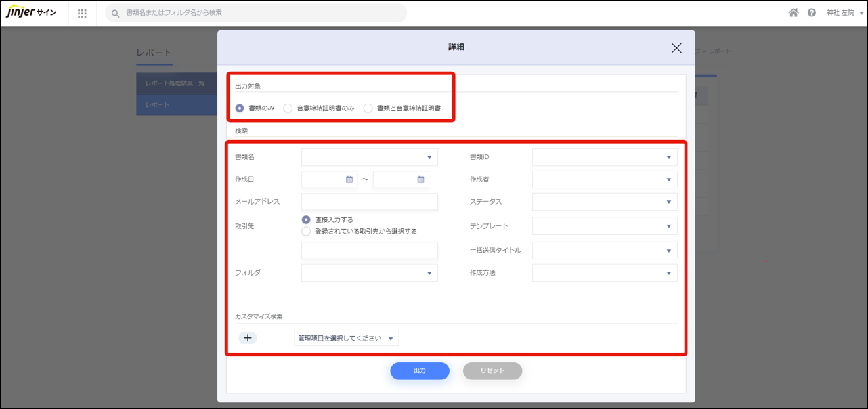This screenshot has width=868, height=409.
Task: Open the apps grid menu icon
Action: [82, 13]
